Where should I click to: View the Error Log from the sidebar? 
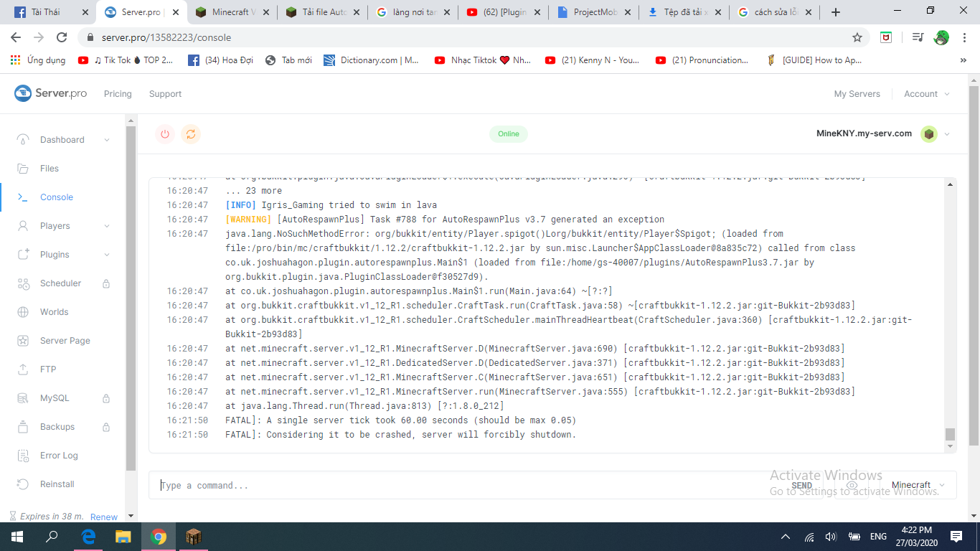coord(59,456)
